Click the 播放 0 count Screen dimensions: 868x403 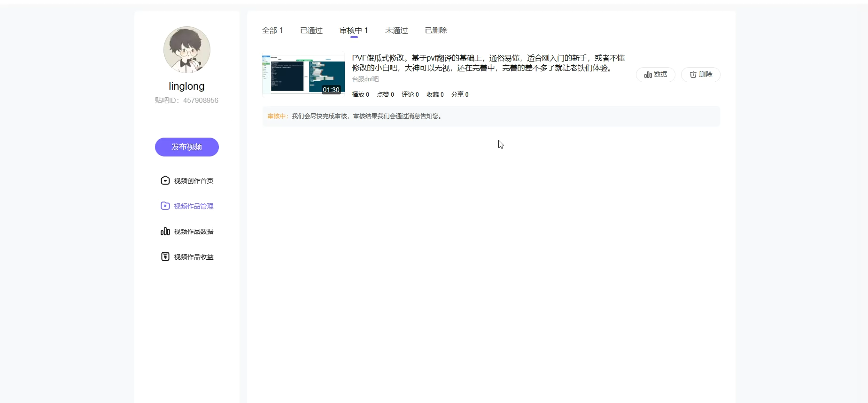click(x=361, y=94)
